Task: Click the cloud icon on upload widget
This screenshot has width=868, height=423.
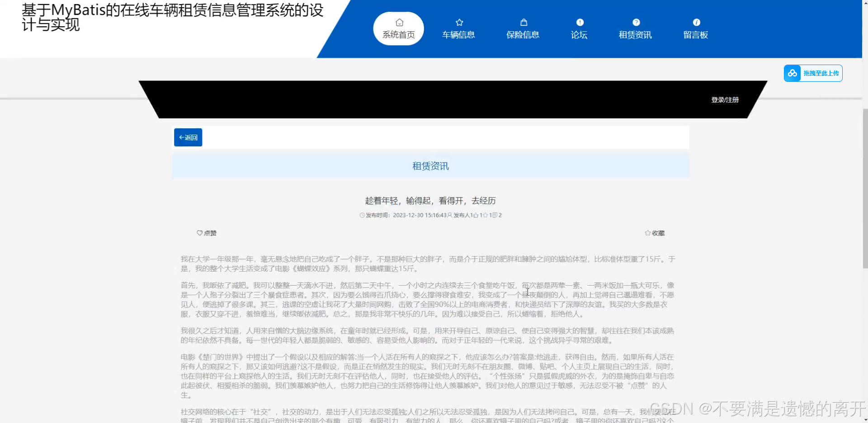Action: pos(793,73)
